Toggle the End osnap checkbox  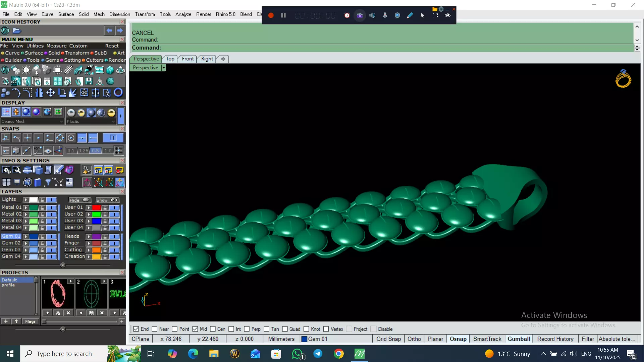click(x=136, y=329)
